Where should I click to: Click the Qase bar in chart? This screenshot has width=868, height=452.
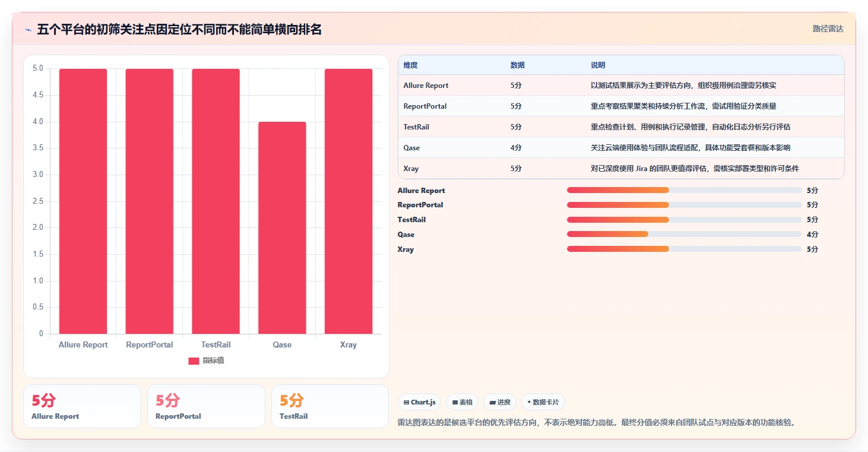pyautogui.click(x=282, y=228)
